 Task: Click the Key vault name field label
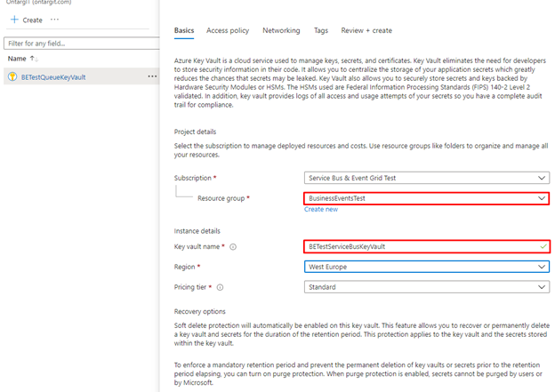(x=197, y=246)
